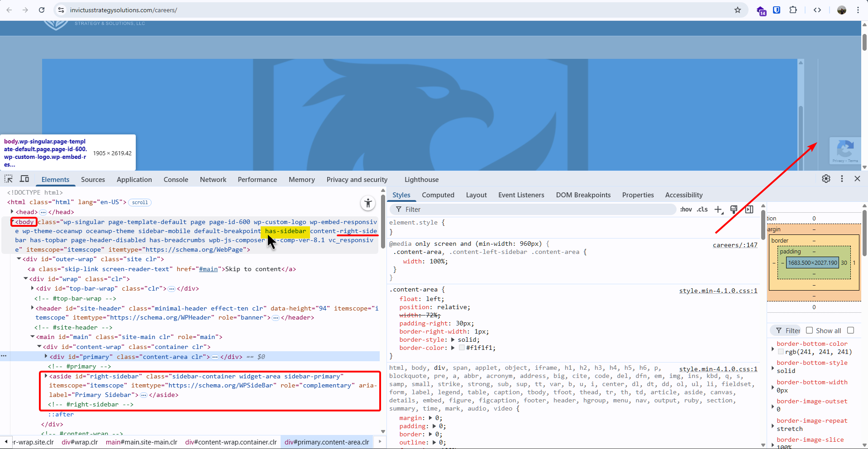Follow the #main href link in DOM
Viewport: 868px width, 449px height.
(208, 269)
